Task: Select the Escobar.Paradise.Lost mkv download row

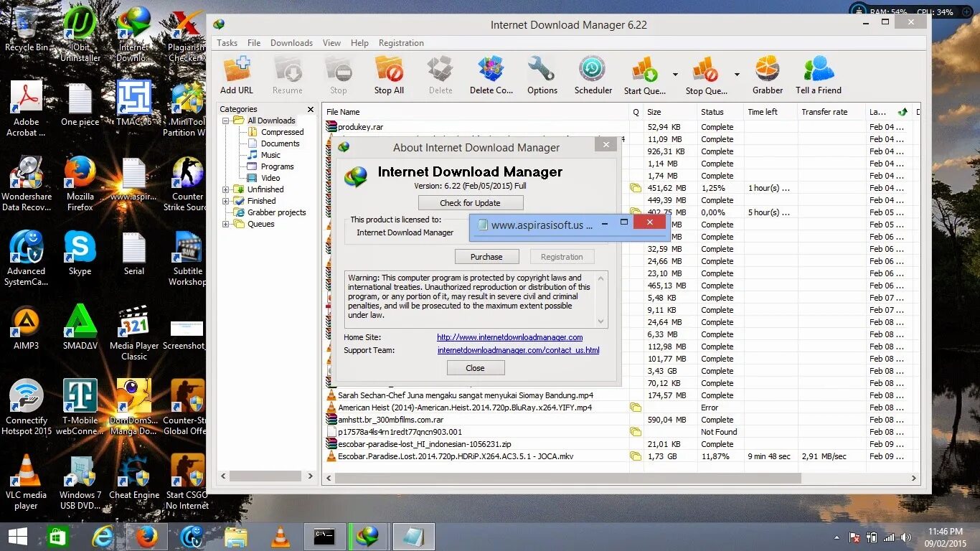Action: [x=621, y=456]
